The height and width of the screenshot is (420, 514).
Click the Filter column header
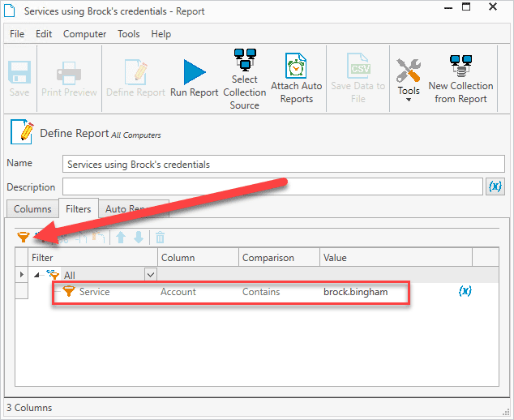click(93, 257)
